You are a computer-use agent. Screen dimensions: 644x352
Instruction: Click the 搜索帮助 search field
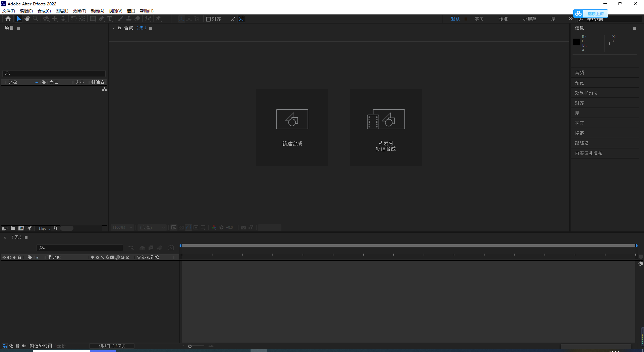(610, 19)
